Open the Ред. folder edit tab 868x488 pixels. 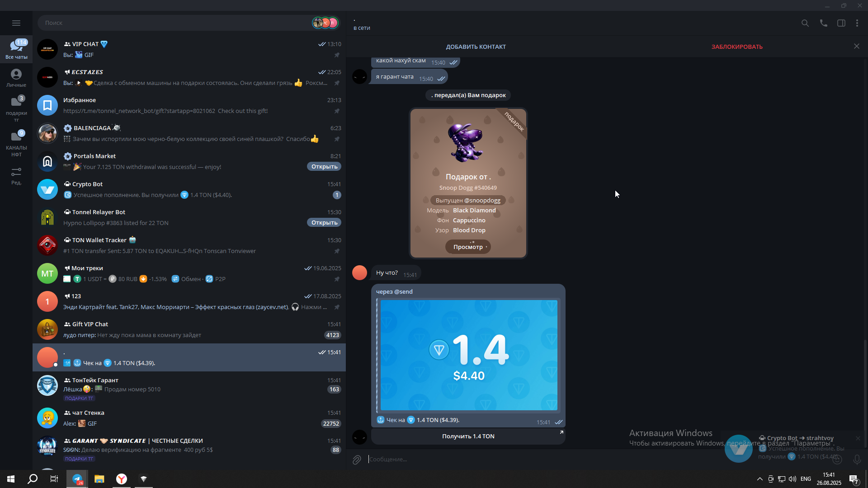point(16,176)
